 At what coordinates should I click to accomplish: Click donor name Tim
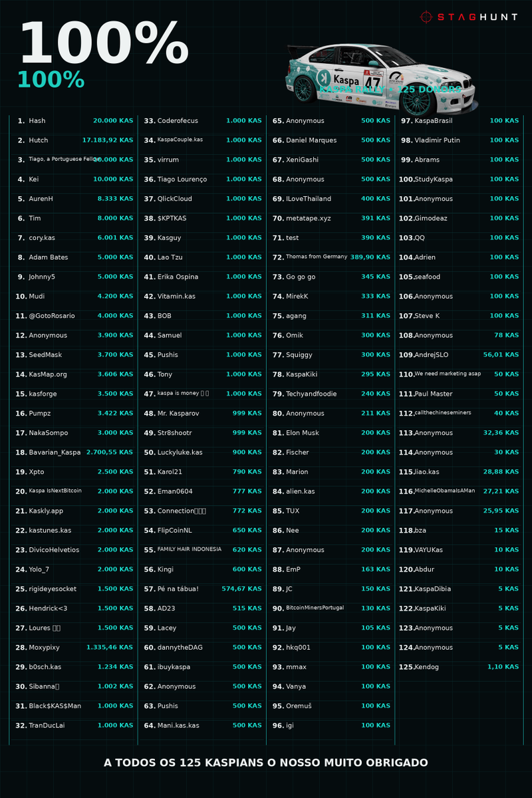pos(35,218)
